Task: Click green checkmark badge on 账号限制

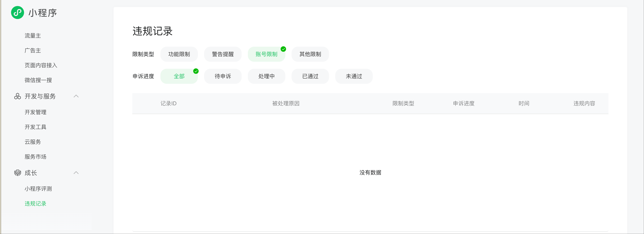Action: point(283,49)
